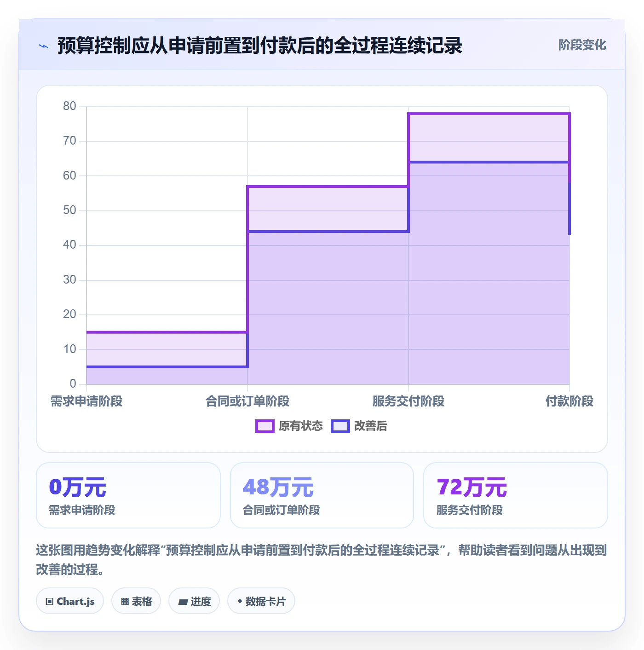Click the description paragraph starting 这张图用趋势变化解释
644x650 pixels.
322,560
